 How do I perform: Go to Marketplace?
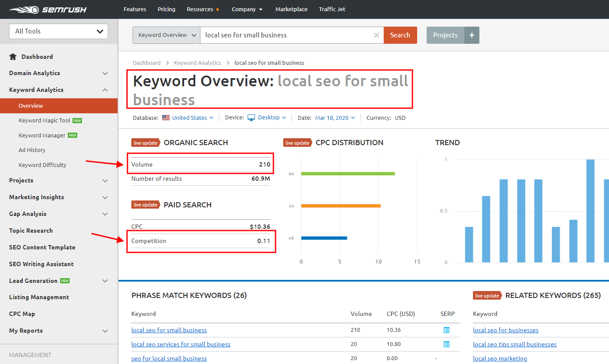291,9
